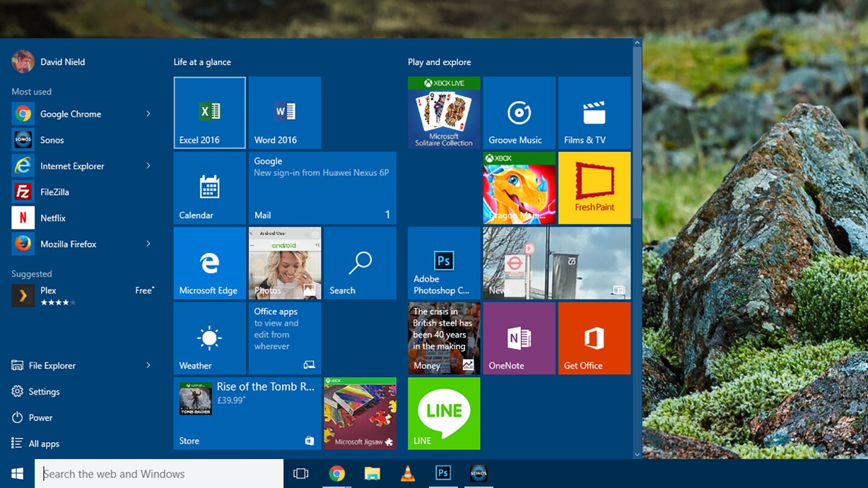Expand Mozilla Firefox jump list arrow

(148, 244)
